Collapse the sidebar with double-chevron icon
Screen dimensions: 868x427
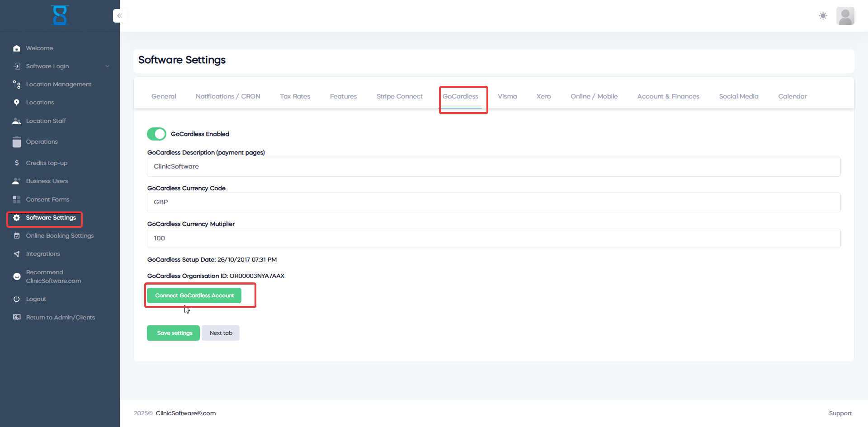[119, 16]
